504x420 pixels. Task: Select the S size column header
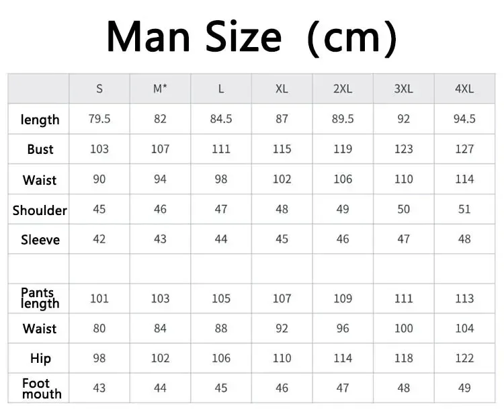[99, 89]
